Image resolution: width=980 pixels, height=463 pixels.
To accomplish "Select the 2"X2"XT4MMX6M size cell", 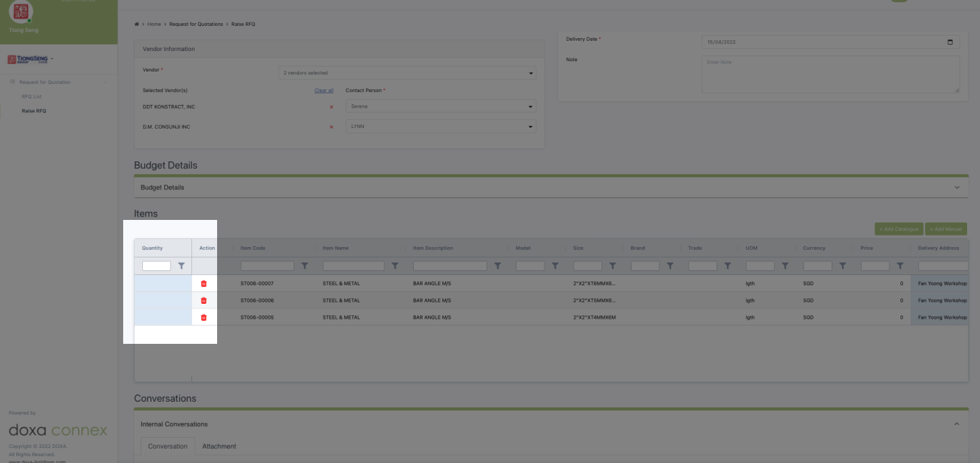I will click(x=594, y=317).
